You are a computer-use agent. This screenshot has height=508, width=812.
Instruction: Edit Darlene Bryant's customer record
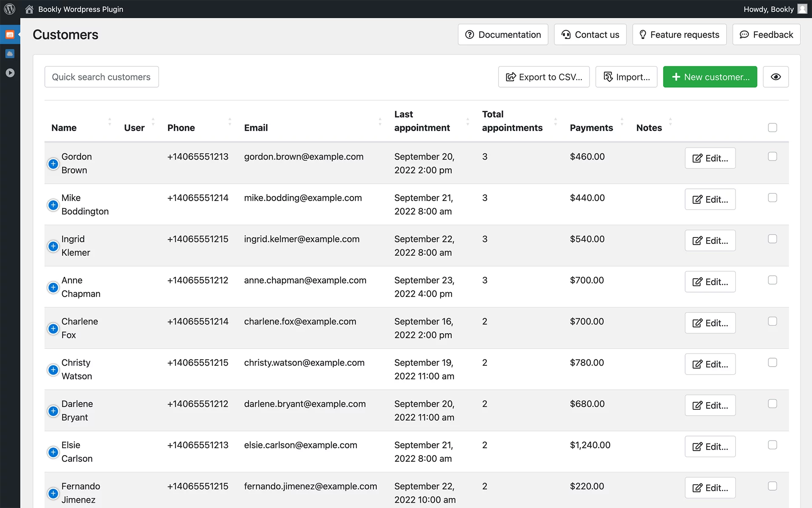710,405
